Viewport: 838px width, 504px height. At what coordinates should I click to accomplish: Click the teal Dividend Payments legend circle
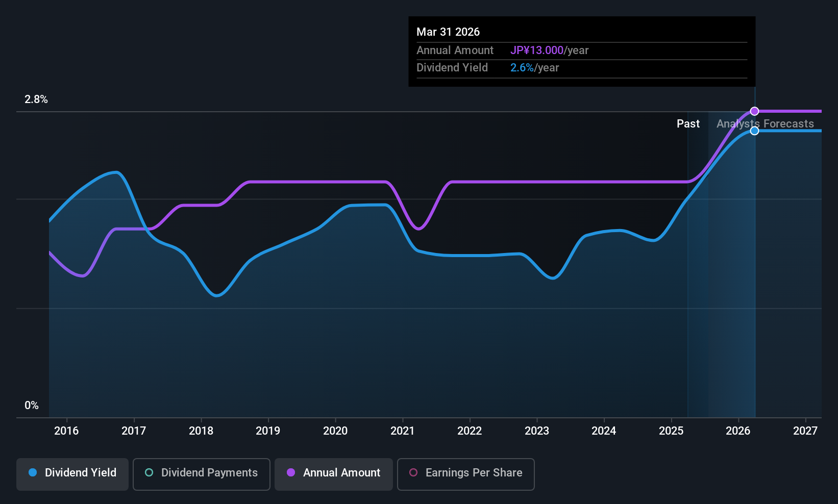point(149,472)
